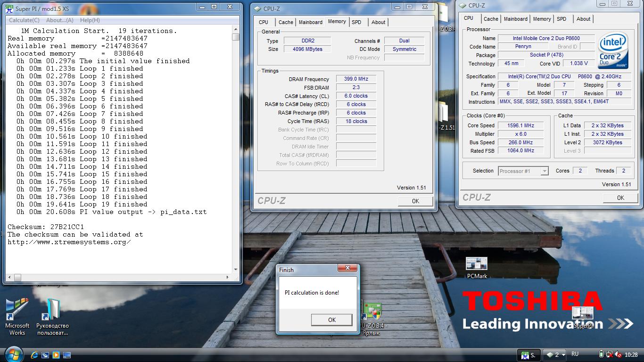The height and width of the screenshot is (362, 644).
Task: Open the grouped CPU-Z taskbar button
Action: tap(554, 354)
